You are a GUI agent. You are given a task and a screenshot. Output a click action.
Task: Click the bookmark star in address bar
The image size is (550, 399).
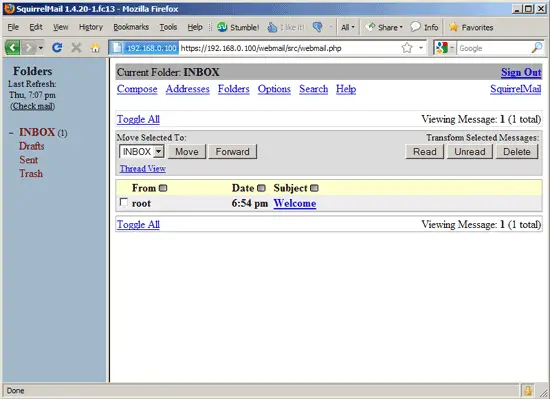(407, 48)
